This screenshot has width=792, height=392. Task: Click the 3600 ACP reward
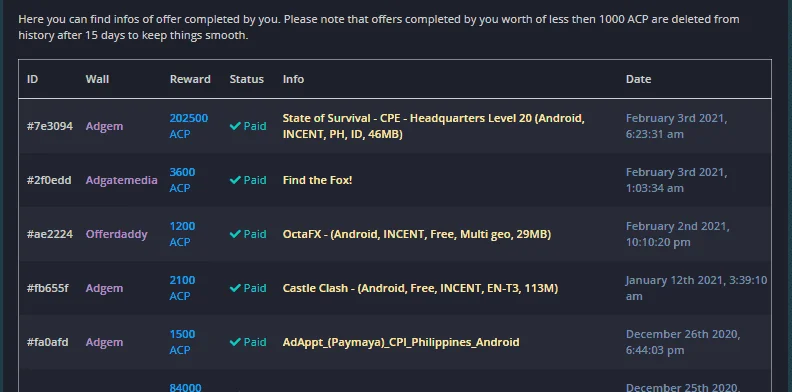point(182,180)
